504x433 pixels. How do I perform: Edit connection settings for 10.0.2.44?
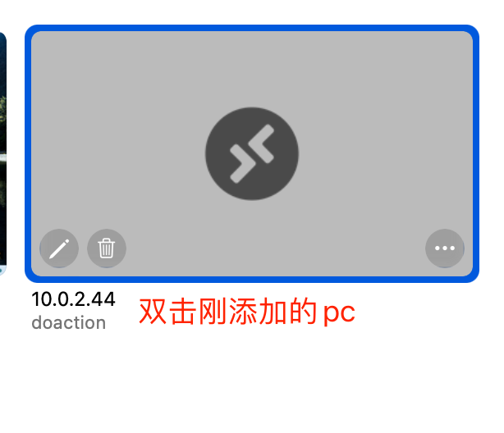point(59,248)
